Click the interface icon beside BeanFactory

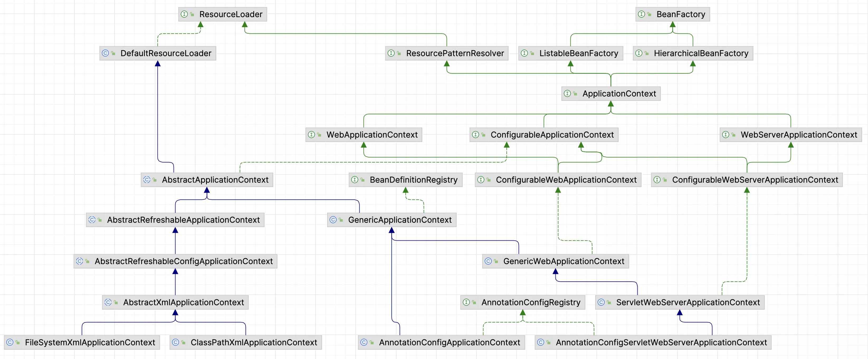642,14
